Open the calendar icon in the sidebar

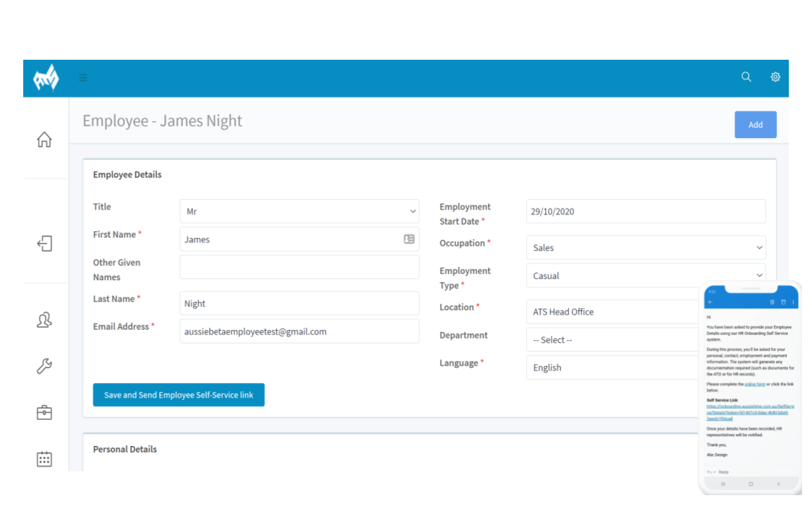(x=44, y=459)
